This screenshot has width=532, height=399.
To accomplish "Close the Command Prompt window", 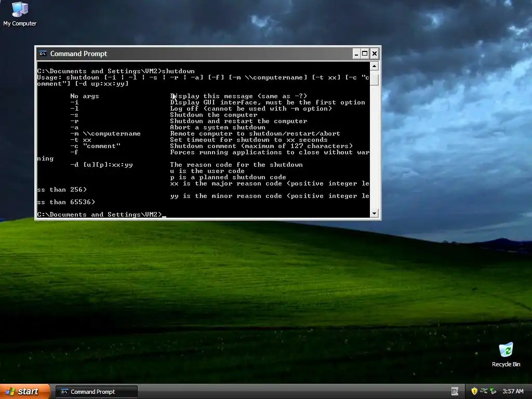I will 374,54.
